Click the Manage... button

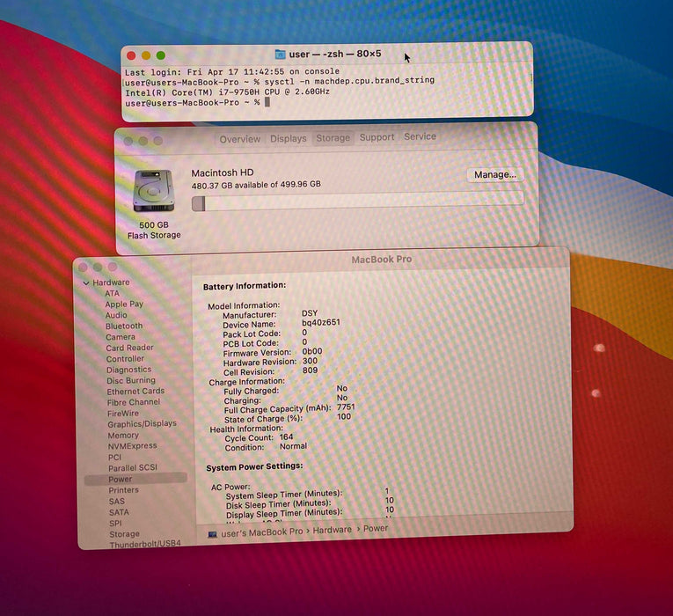click(495, 175)
